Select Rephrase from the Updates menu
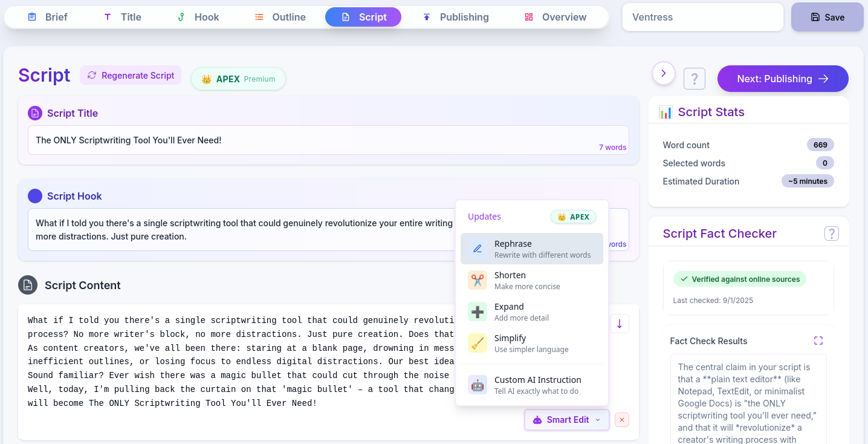The width and height of the screenshot is (868, 444). 532,249
